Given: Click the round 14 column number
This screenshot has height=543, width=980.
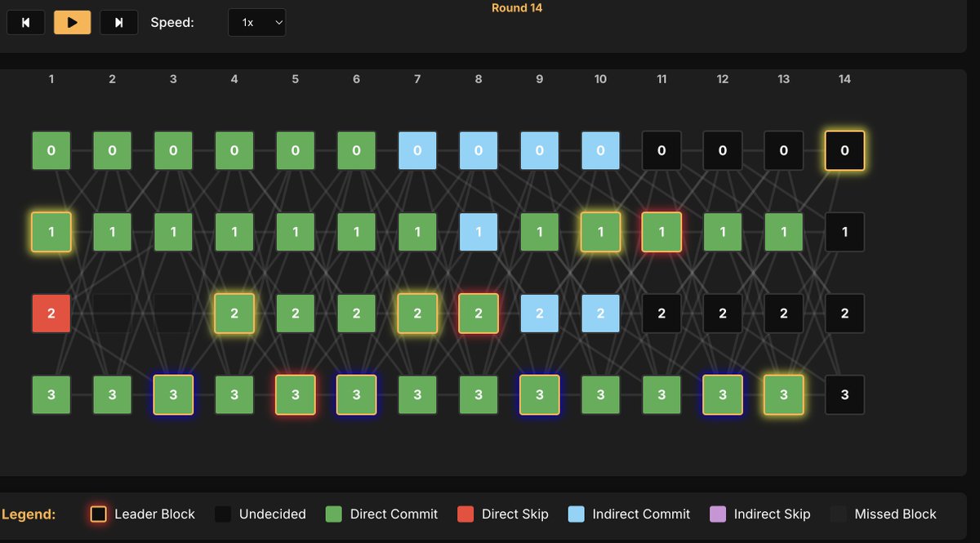Looking at the screenshot, I should (844, 79).
